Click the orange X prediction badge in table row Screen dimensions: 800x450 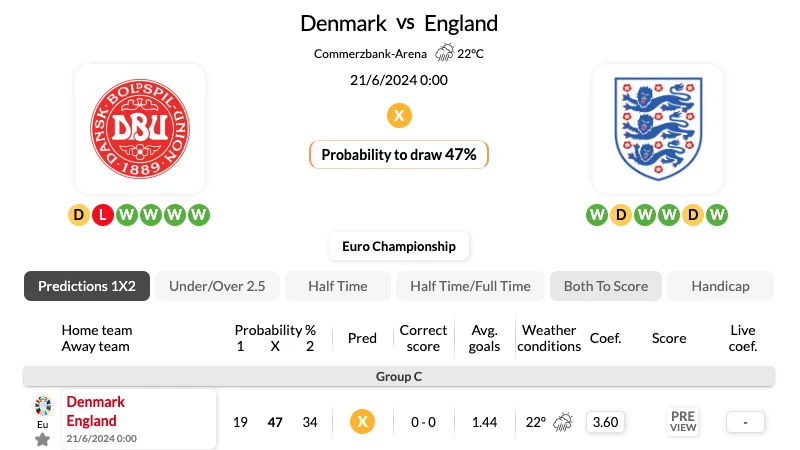(x=362, y=422)
